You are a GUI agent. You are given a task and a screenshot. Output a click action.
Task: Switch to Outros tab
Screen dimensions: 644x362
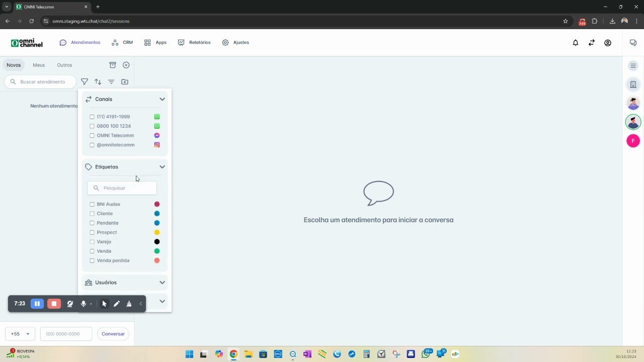(64, 65)
